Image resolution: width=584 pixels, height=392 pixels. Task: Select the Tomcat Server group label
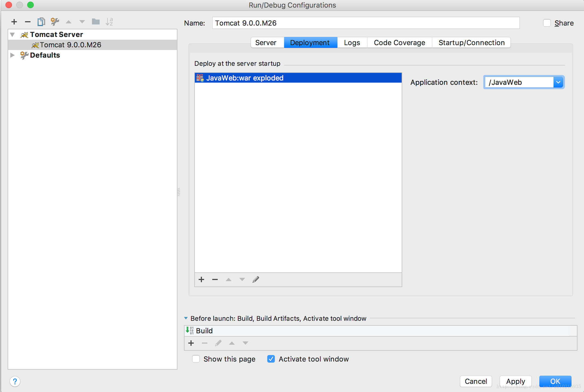click(56, 35)
